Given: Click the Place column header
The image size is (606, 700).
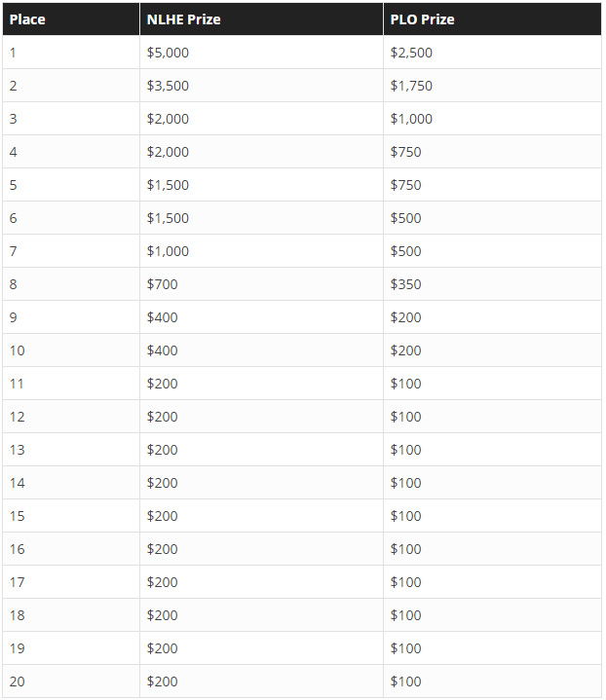Looking at the screenshot, I should (27, 19).
